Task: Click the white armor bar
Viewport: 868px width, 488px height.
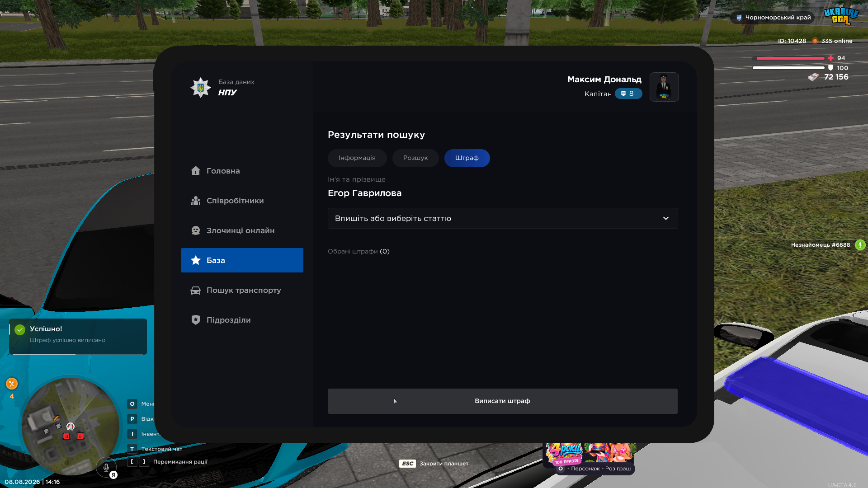Action: pyautogui.click(x=788, y=68)
